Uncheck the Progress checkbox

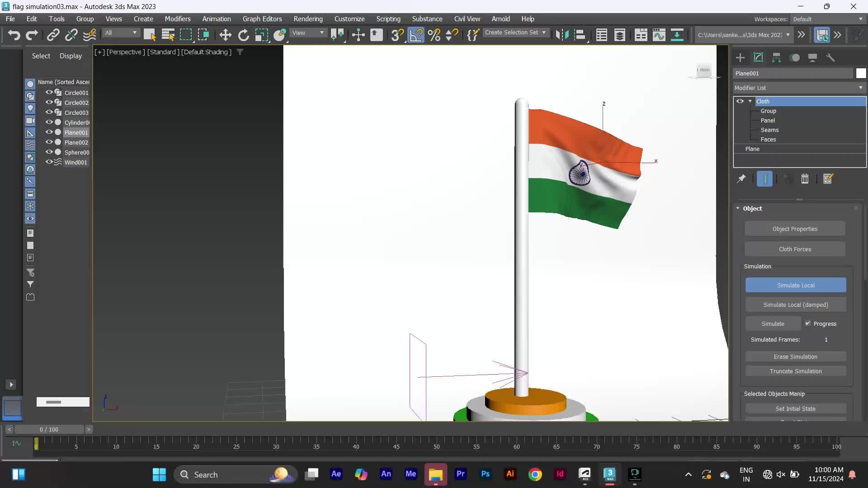pos(809,324)
